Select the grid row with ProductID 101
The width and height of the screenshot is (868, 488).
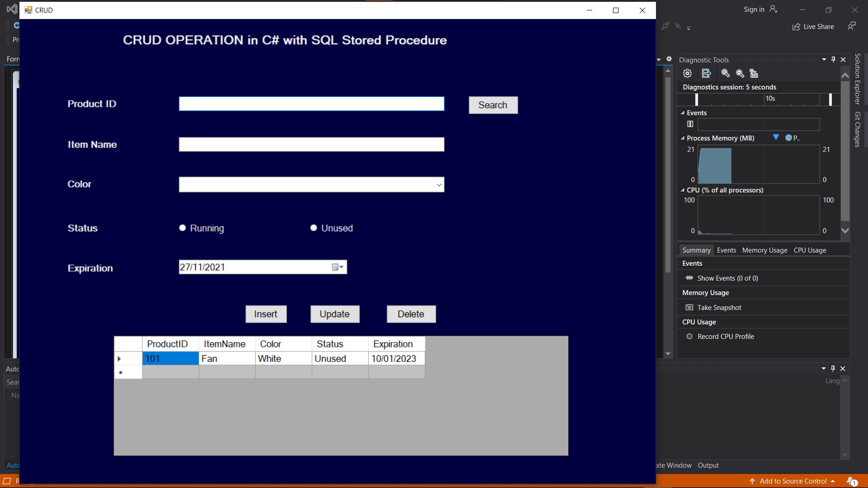[170, 358]
